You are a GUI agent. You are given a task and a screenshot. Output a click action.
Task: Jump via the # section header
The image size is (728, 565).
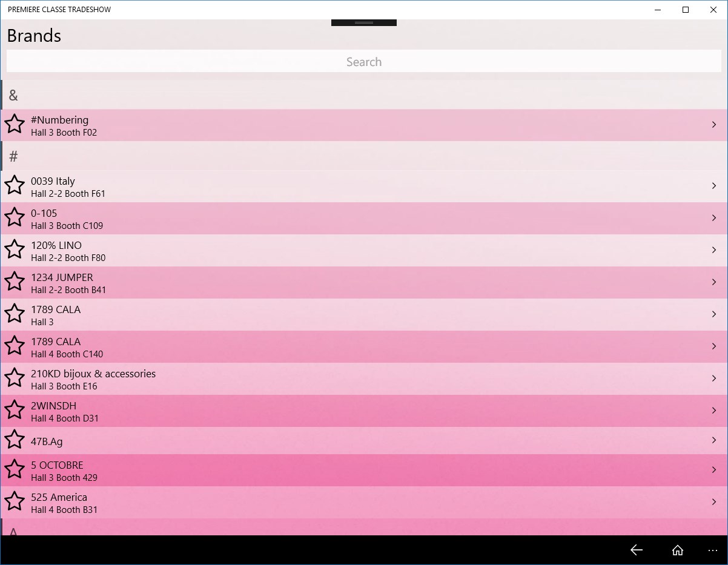364,156
